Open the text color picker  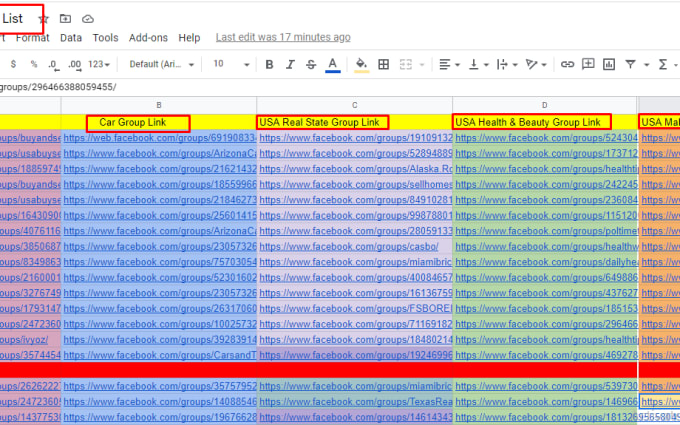click(333, 65)
